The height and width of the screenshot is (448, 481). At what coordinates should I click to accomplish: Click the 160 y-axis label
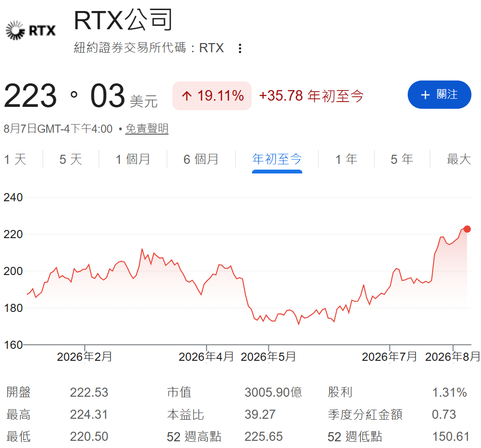pyautogui.click(x=13, y=345)
